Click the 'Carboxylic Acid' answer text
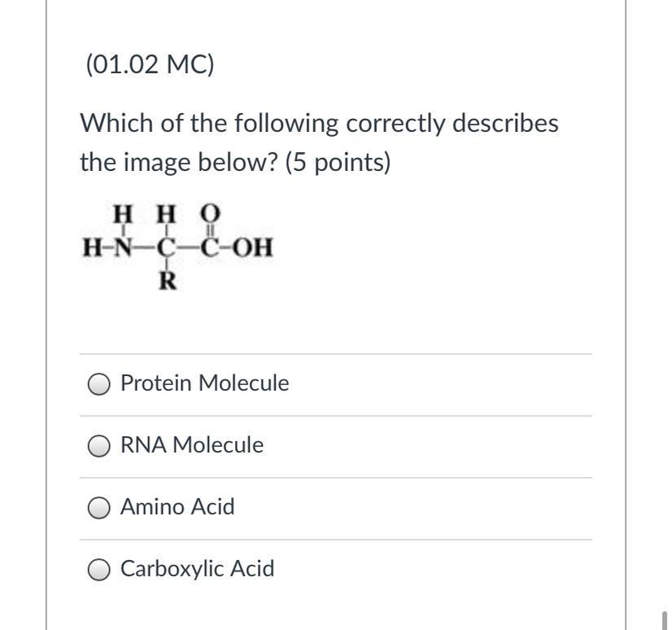Viewport: 672px width, 630px height. point(197,569)
